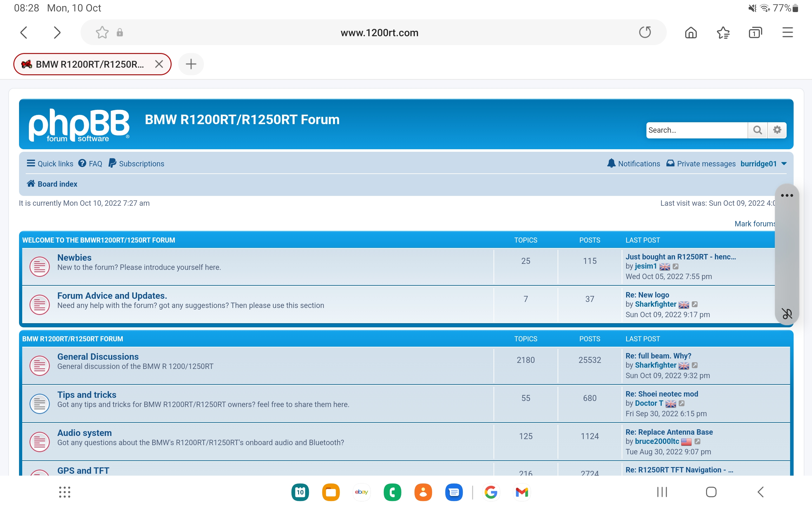This screenshot has height=508, width=812.
Task: Open GPS and TFT forum
Action: [83, 470]
